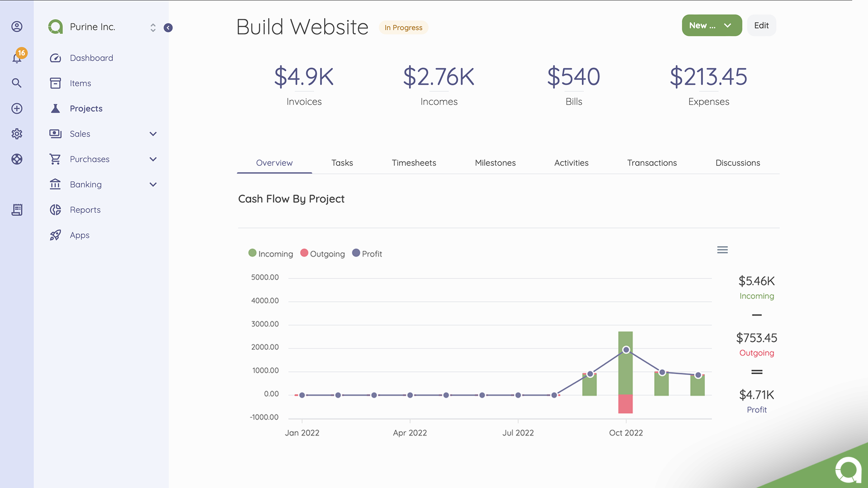The height and width of the screenshot is (488, 868).
Task: Click the search magnifier icon
Action: point(17,83)
